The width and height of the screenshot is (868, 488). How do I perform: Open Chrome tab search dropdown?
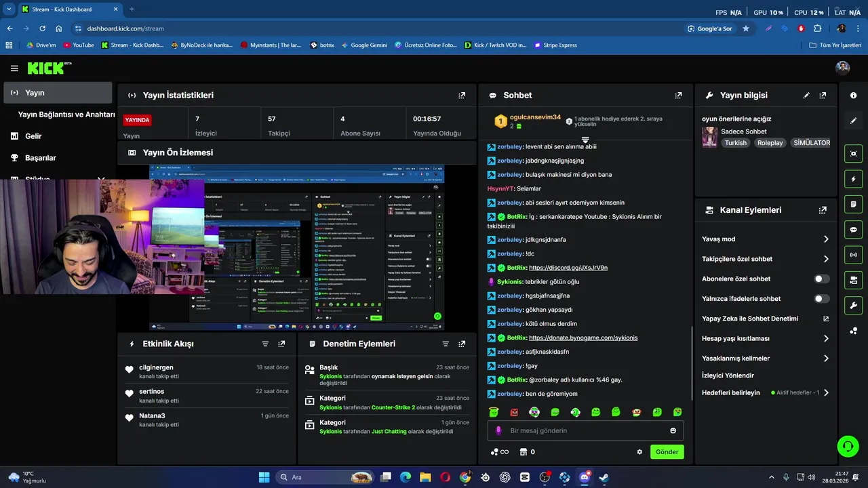9,9
